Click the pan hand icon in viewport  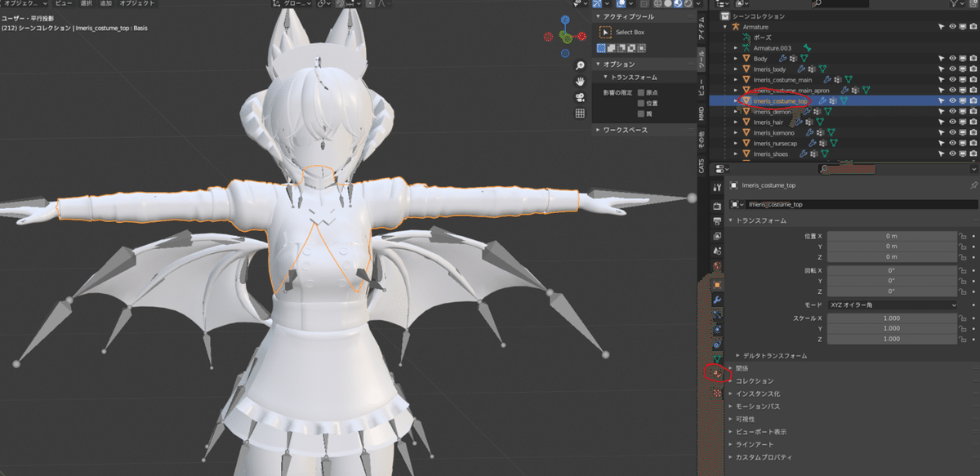580,81
